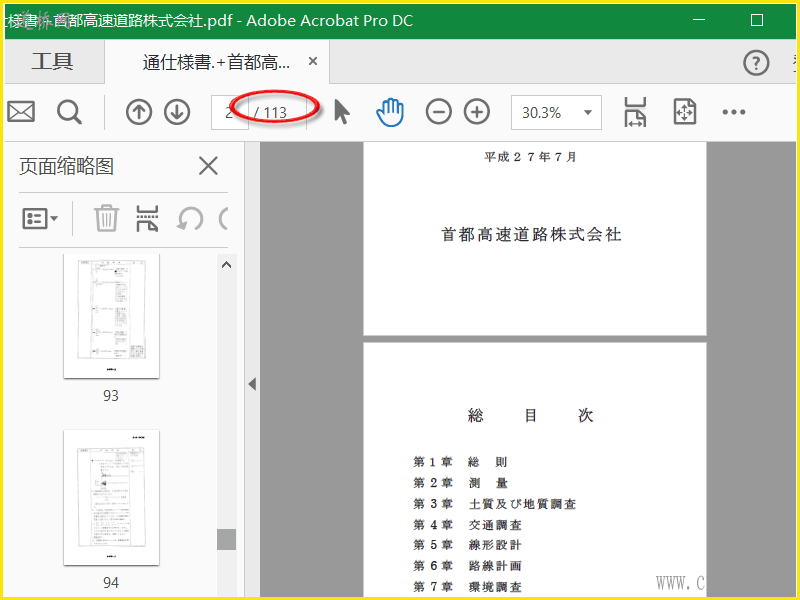Click the 第1章 総則 contents line
Viewport: 800px width, 600px height.
[460, 462]
